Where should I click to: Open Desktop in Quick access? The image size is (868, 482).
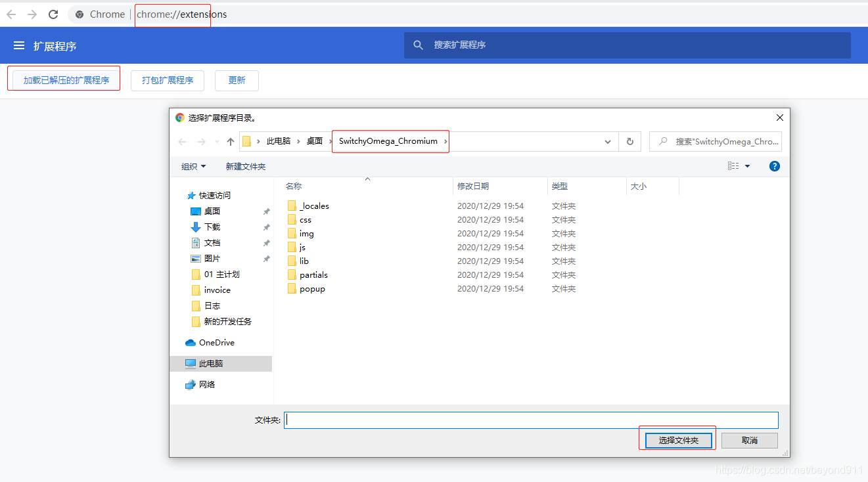point(206,211)
